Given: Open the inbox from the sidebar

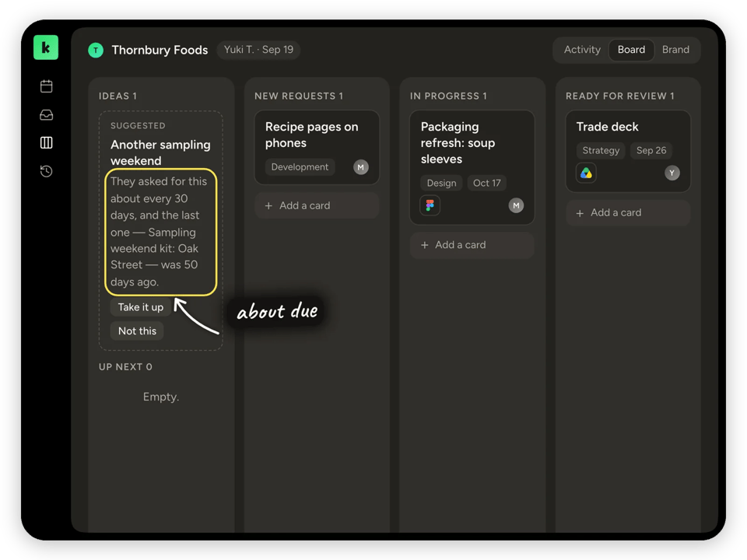Looking at the screenshot, I should 46,115.
